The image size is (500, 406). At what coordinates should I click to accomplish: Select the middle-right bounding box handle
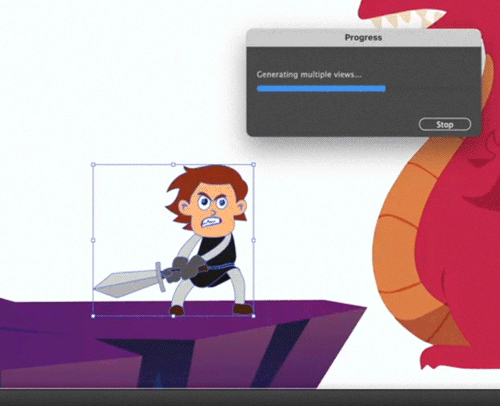[253, 240]
